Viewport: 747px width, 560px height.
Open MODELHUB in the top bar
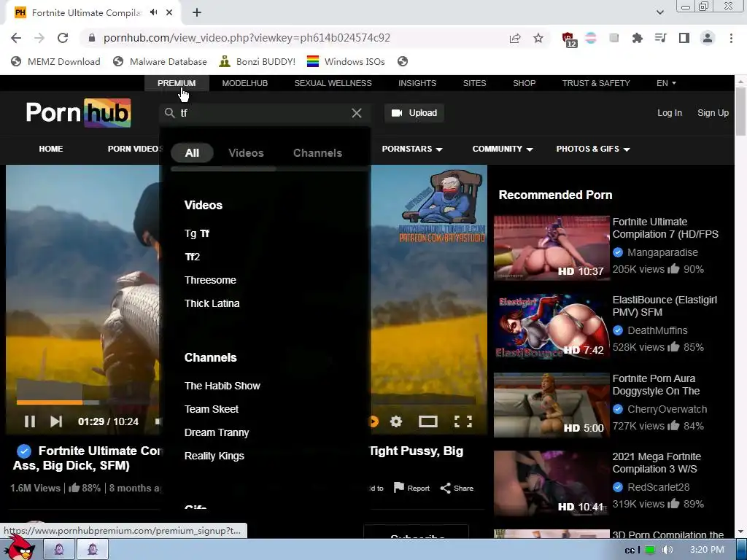(x=245, y=83)
